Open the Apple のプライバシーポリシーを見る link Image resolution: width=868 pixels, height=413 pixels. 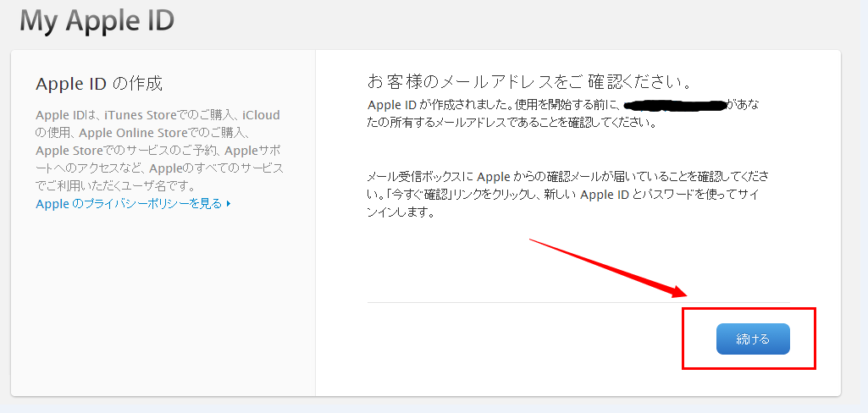click(x=134, y=203)
